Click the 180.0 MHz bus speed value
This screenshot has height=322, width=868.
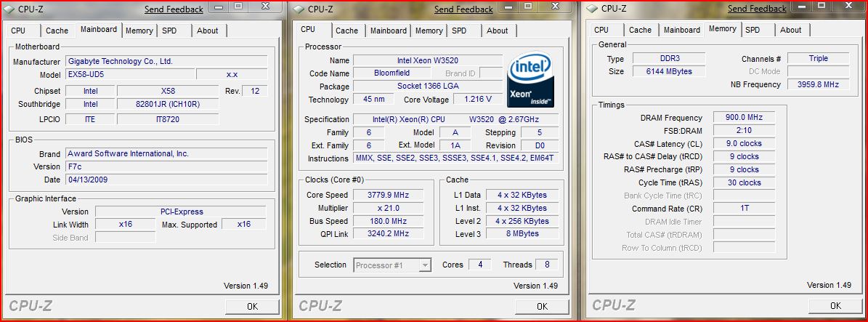388,220
